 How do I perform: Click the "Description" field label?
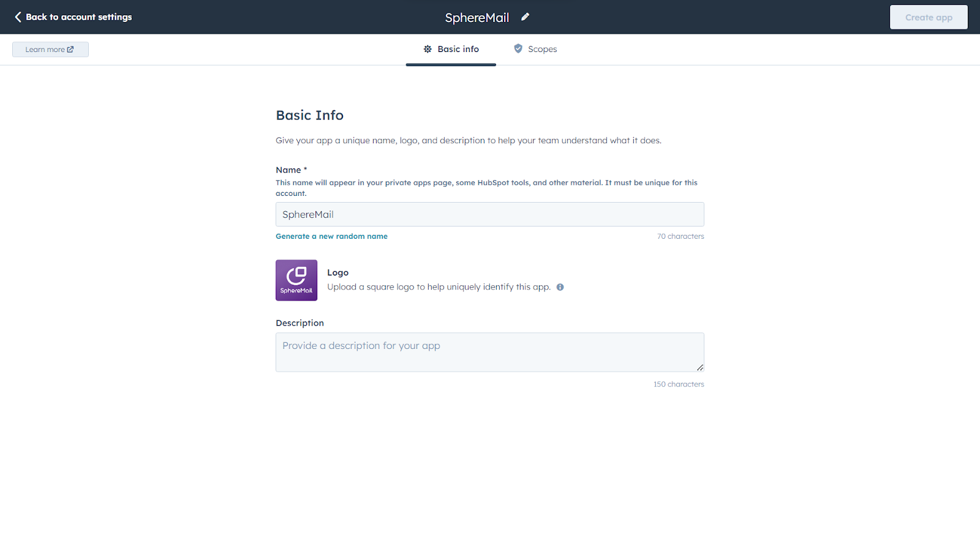pos(300,323)
